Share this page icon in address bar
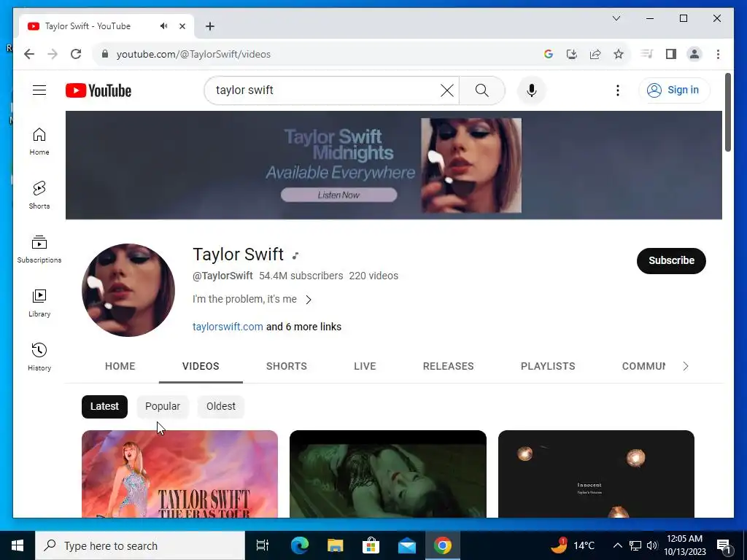 [595, 54]
